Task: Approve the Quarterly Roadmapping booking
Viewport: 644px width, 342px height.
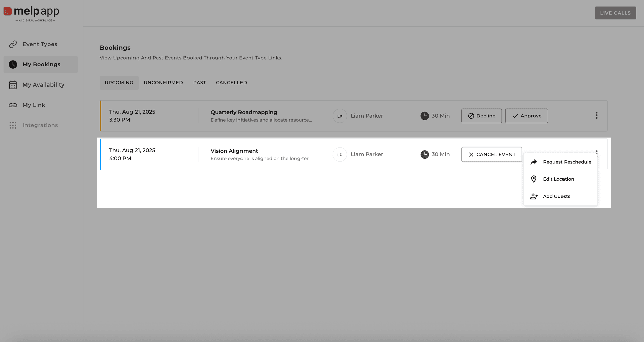Action: coord(526,116)
